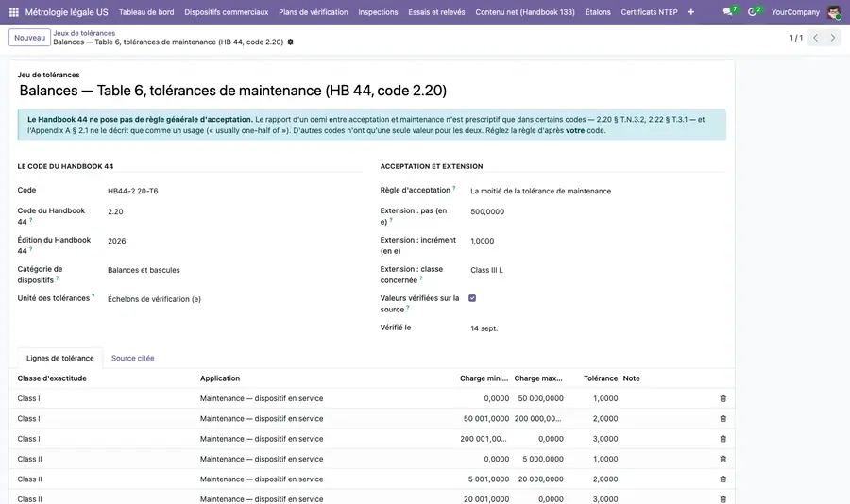Screen dimensions: 850x504
Task: Edit Extension incrément field 1,0000
Action: point(598,241)
